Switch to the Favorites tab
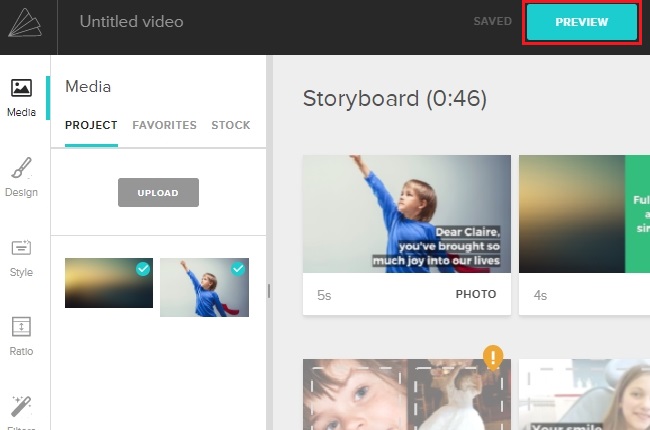The height and width of the screenshot is (430, 650). 164,125
